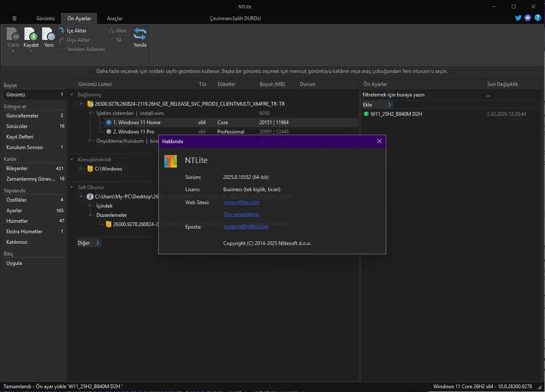Open the Discord icon in the title area

tap(528, 18)
